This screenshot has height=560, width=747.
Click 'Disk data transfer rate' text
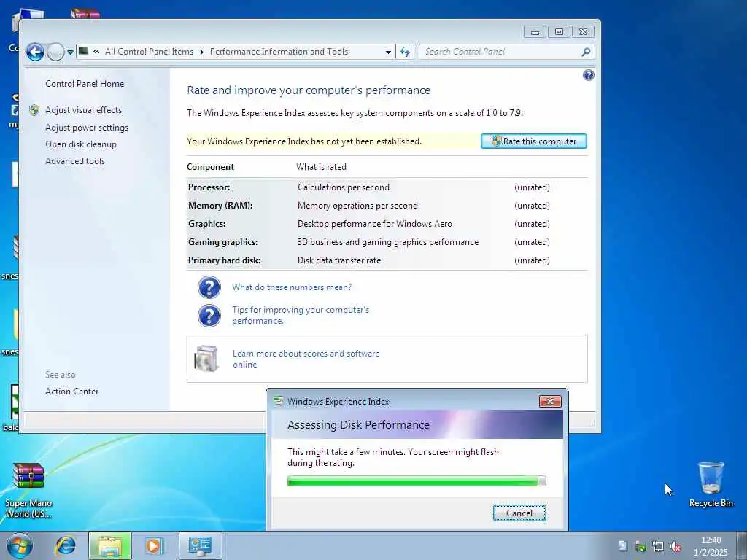pos(339,260)
